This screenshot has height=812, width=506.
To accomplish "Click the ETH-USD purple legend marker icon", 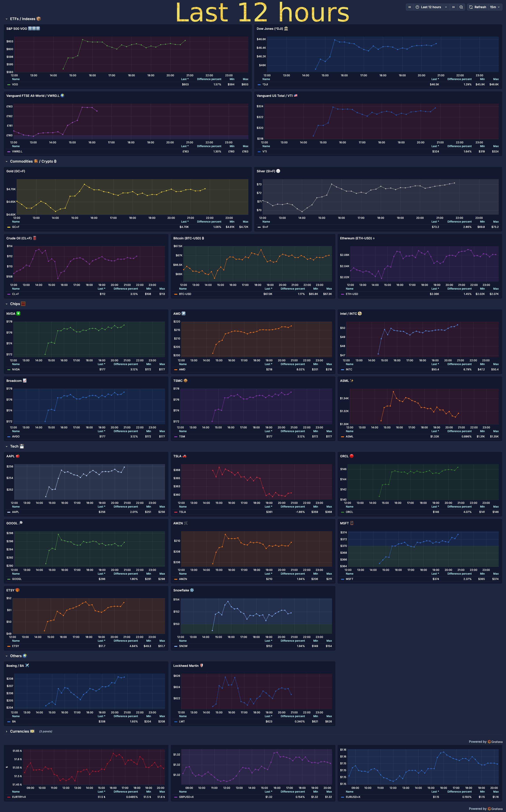I will (x=342, y=294).
